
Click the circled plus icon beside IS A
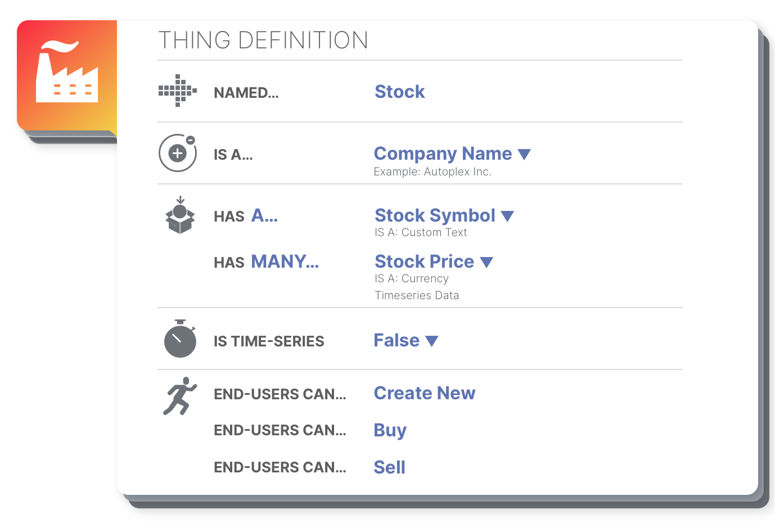(178, 152)
